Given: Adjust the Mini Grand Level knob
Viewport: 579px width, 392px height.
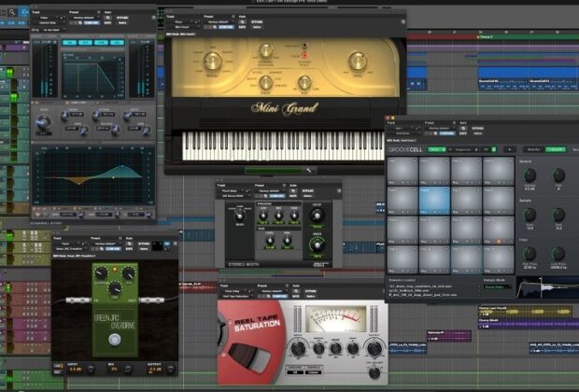Looking at the screenshot, I should coord(357,61).
